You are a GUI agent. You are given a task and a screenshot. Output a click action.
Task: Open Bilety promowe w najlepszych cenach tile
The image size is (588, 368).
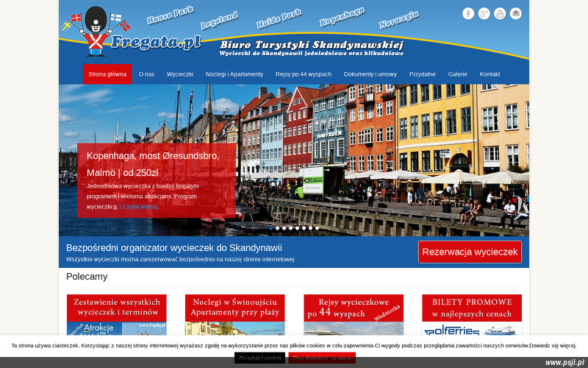472,315
